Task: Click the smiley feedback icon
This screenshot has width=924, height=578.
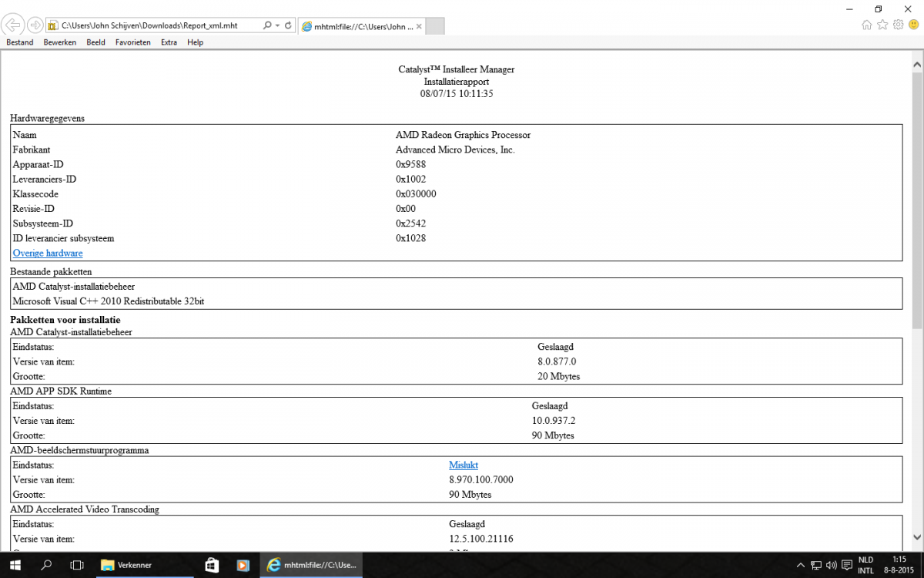Action: [x=913, y=25]
